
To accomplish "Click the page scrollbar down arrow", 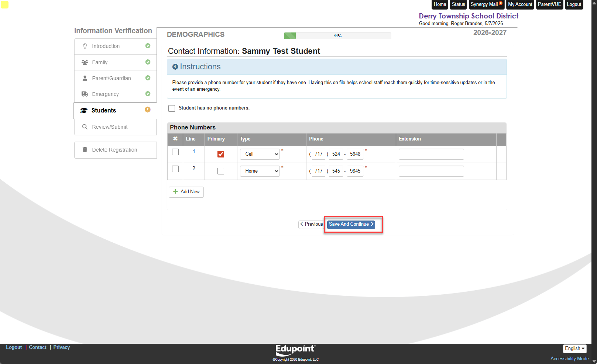I will [x=594, y=361].
